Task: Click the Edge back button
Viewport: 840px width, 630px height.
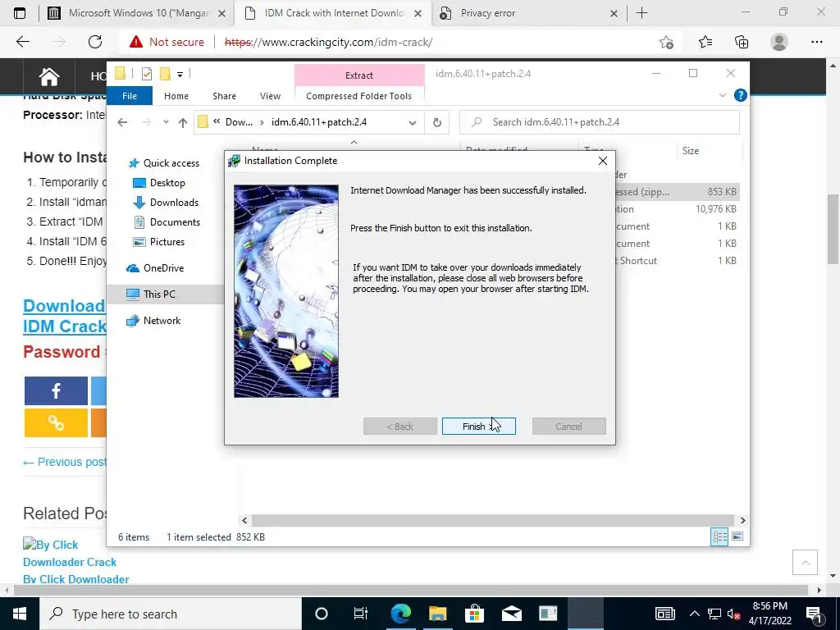Action: (22, 42)
